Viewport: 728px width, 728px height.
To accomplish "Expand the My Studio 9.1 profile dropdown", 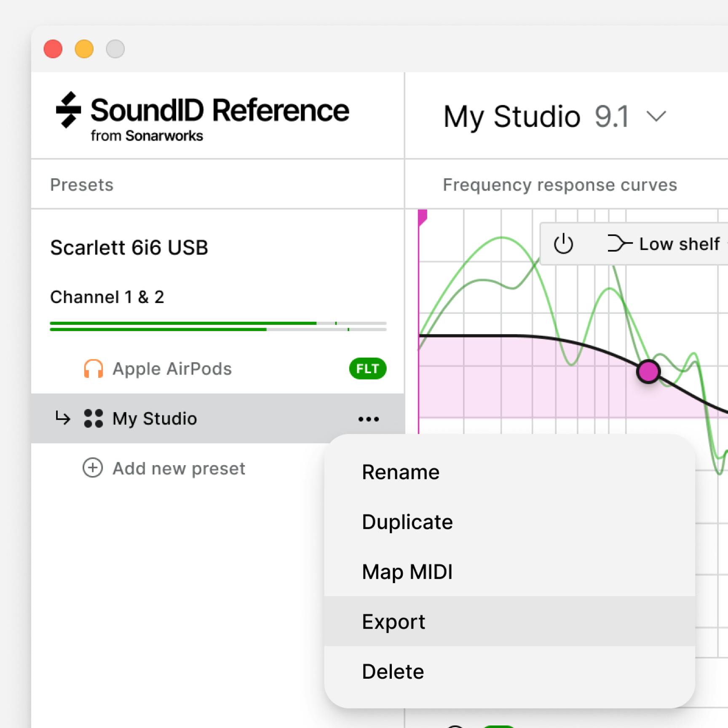I will 656,116.
